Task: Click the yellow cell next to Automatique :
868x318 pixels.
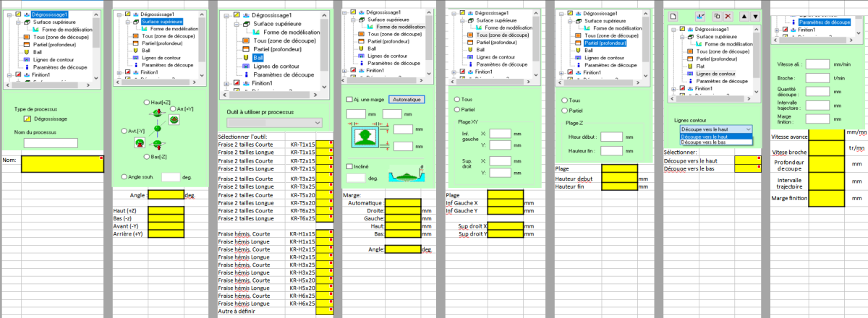Action: tap(403, 203)
